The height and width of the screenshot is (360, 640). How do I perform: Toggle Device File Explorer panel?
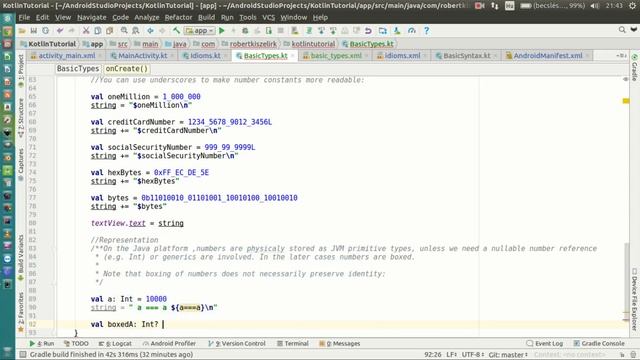(635, 299)
